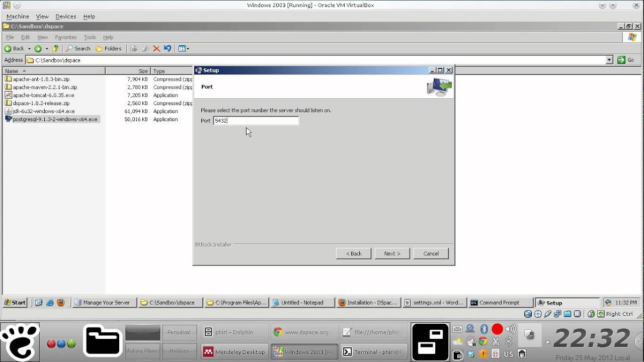Click Next in the Setup wizard
The height and width of the screenshot is (362, 644).
[x=392, y=253]
